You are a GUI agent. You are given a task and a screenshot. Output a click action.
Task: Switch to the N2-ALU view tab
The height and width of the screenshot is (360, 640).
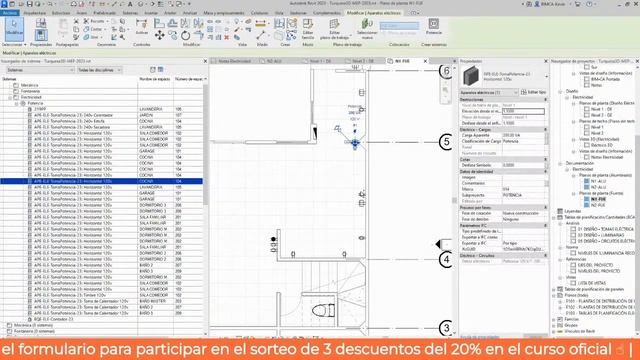(274, 61)
